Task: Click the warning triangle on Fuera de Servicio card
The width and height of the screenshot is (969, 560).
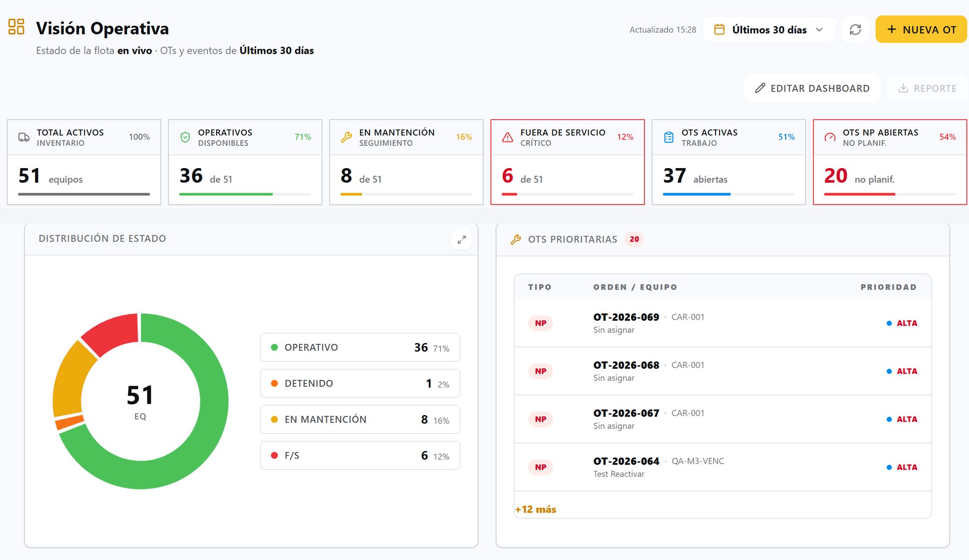Action: 507,137
